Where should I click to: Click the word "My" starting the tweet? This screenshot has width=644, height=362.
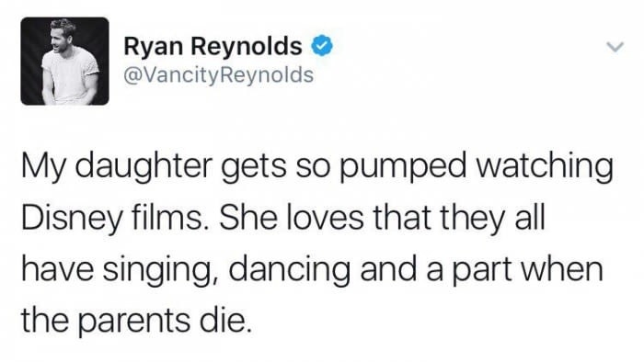pos(43,168)
